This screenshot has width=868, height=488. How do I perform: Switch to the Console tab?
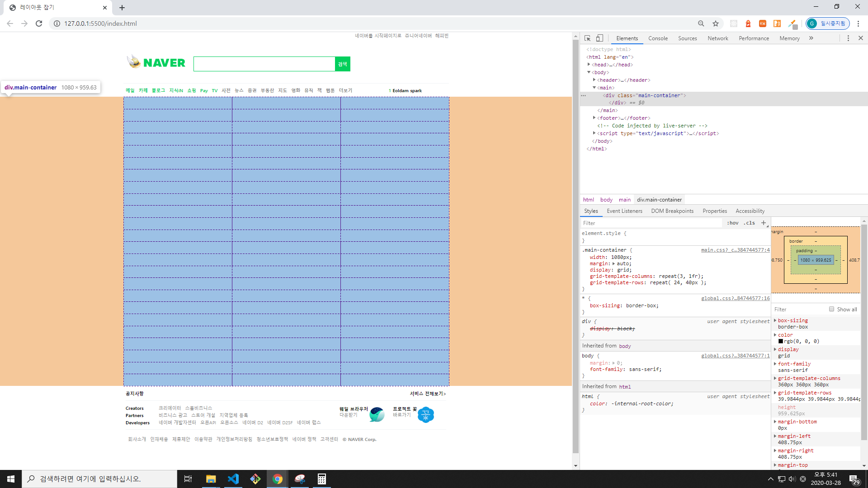pos(658,38)
